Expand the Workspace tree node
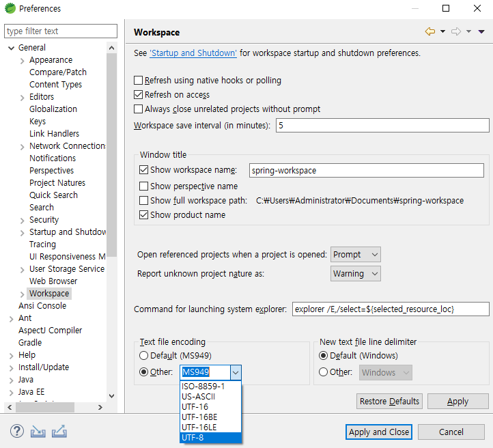This screenshot has height=448, width=493. [22, 294]
